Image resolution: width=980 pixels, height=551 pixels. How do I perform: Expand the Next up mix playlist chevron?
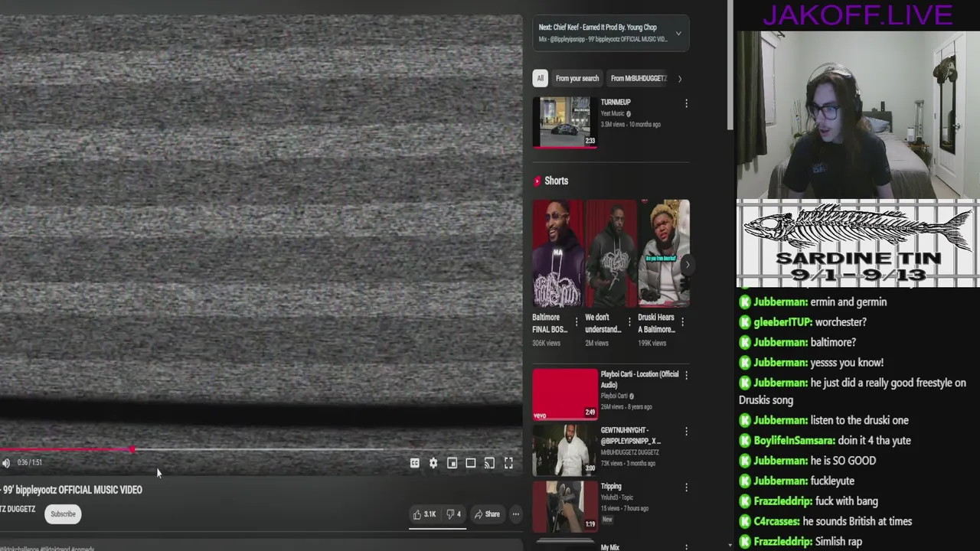coord(678,33)
